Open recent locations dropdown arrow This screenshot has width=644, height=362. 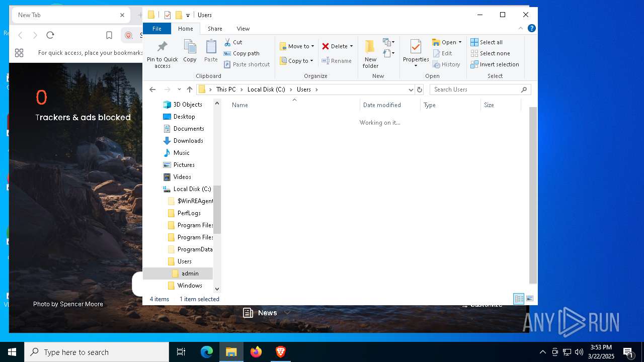(x=179, y=89)
